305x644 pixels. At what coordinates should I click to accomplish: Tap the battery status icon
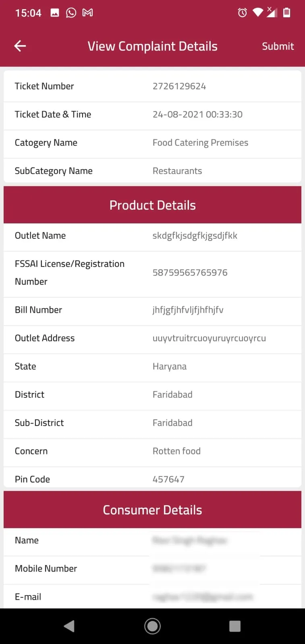(x=287, y=12)
